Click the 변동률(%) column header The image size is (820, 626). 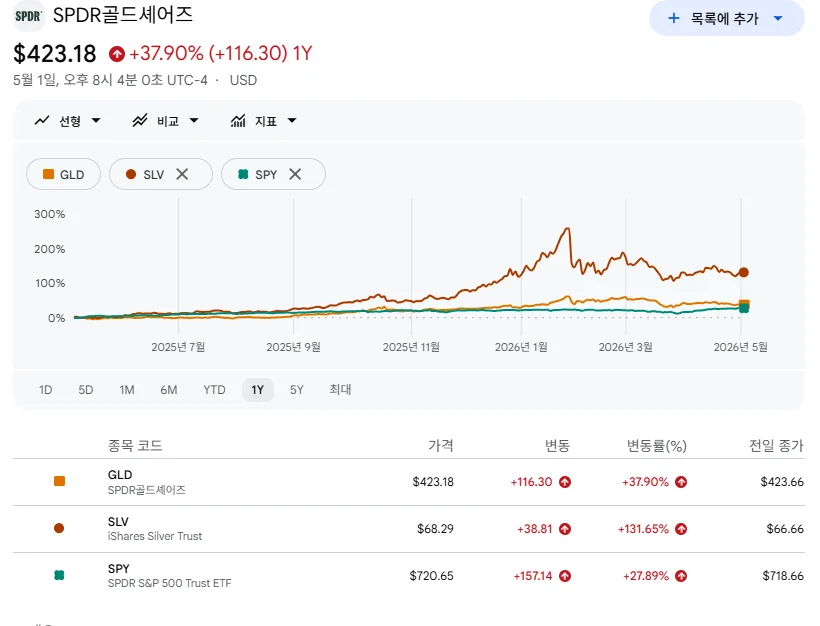pos(657,446)
